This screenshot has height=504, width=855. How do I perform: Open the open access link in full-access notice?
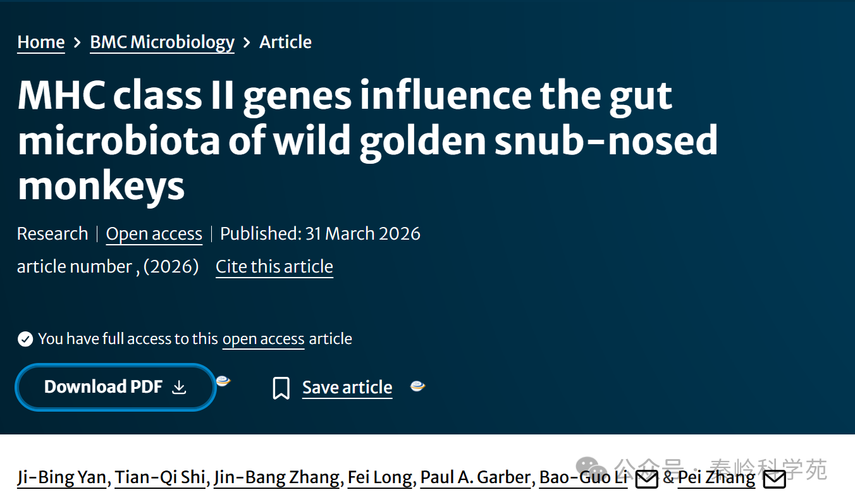(263, 340)
